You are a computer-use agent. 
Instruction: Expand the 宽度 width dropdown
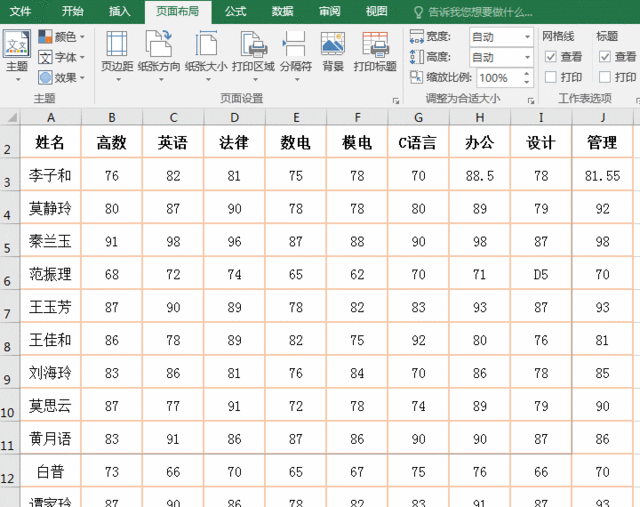[527, 37]
